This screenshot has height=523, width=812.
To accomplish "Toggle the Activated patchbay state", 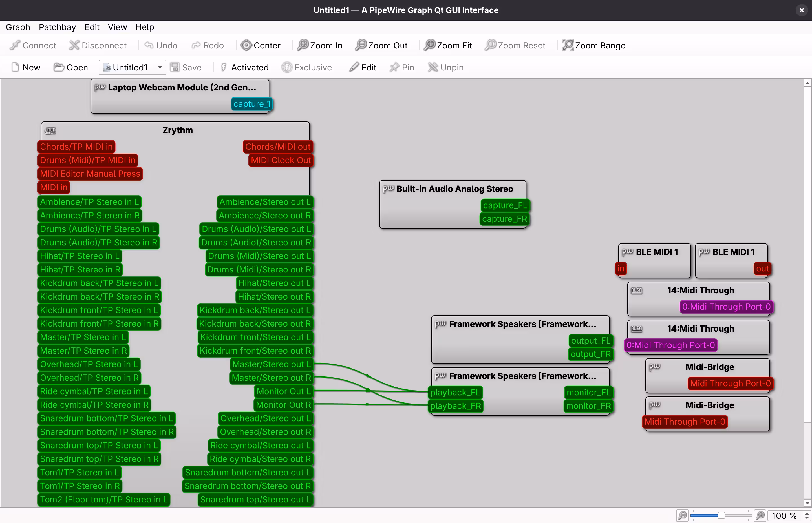I will pos(244,67).
